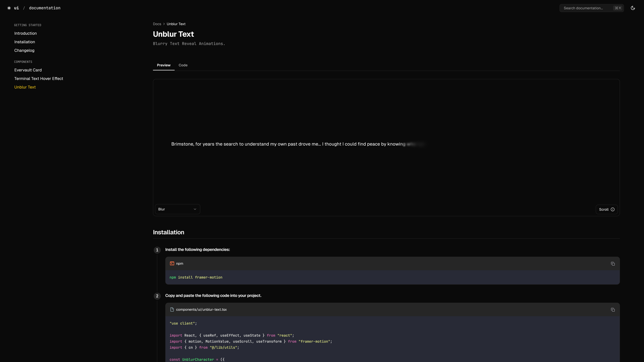
Task: Click the 'const UnblurCharacter' code line
Action: point(197,359)
